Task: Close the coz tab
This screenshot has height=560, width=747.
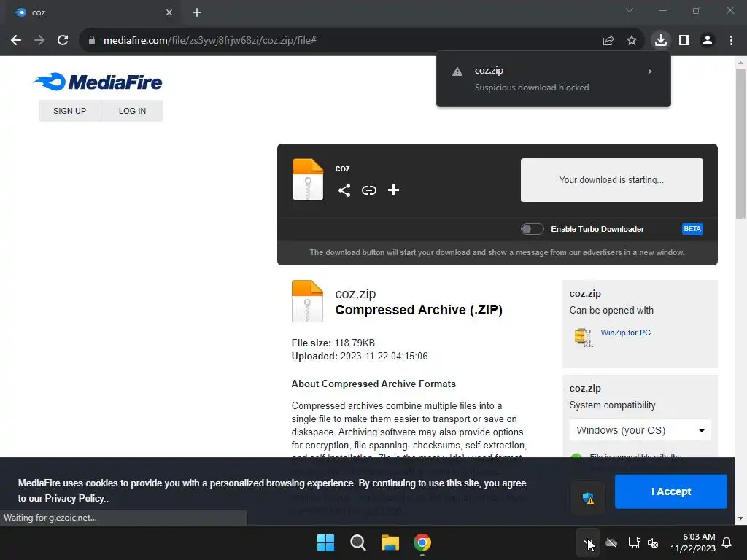Action: click(x=169, y=12)
